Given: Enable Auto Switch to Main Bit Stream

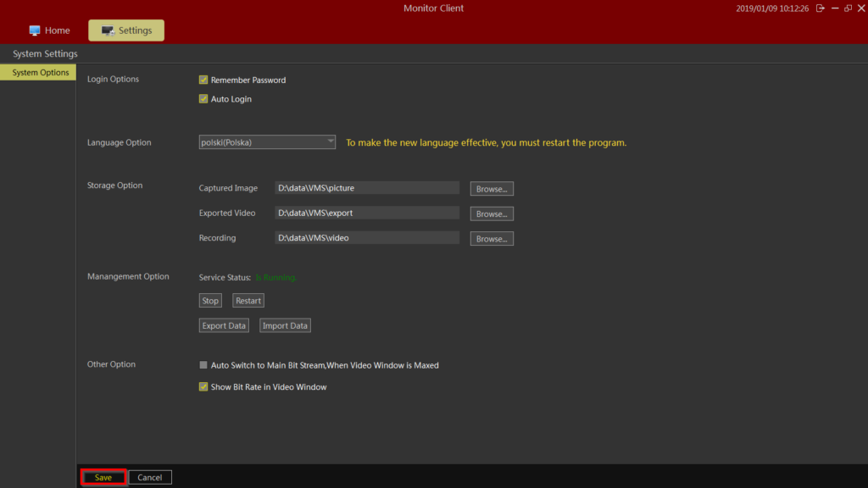Looking at the screenshot, I should (x=203, y=365).
